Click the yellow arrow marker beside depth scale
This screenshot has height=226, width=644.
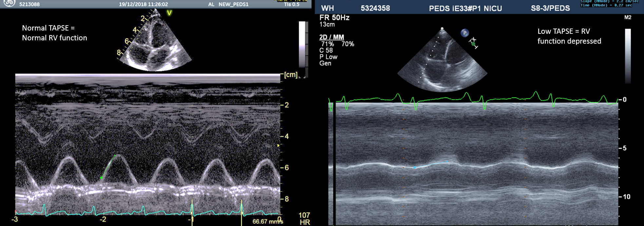pyautogui.click(x=278, y=145)
